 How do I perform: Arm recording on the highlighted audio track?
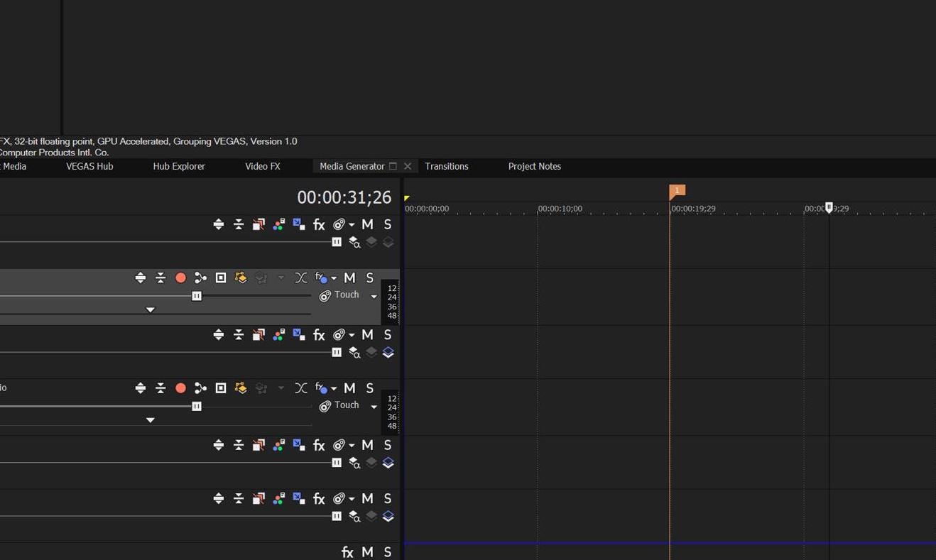[x=180, y=278]
